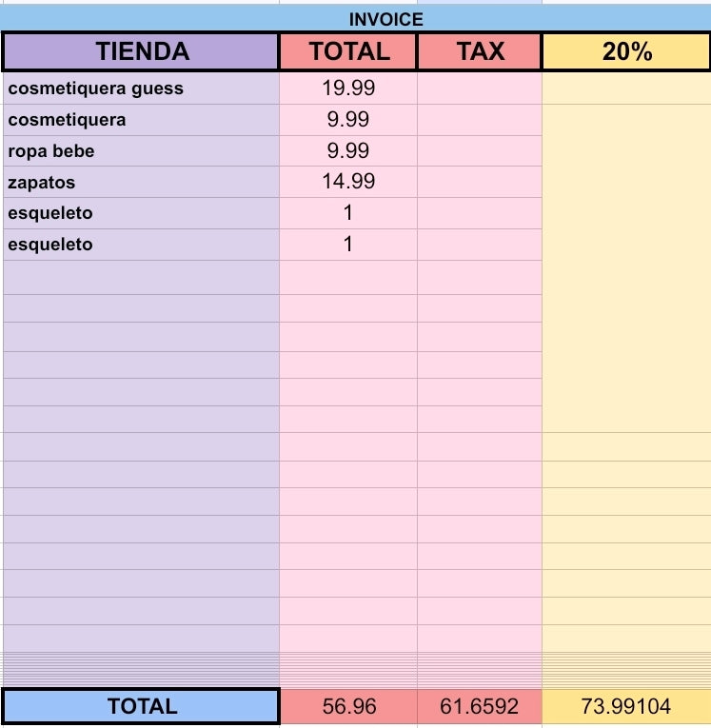Viewport: 711px width, 728px height.
Task: Select the TAX header cell
Action: 480,51
